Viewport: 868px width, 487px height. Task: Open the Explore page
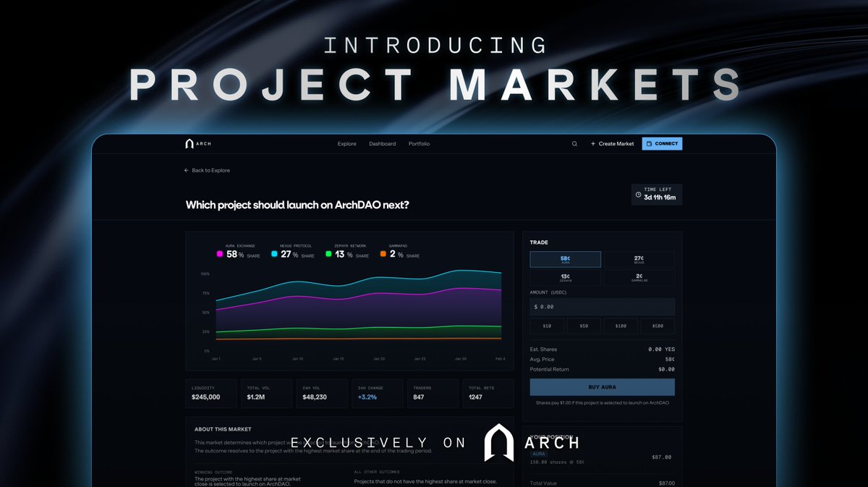(x=346, y=143)
